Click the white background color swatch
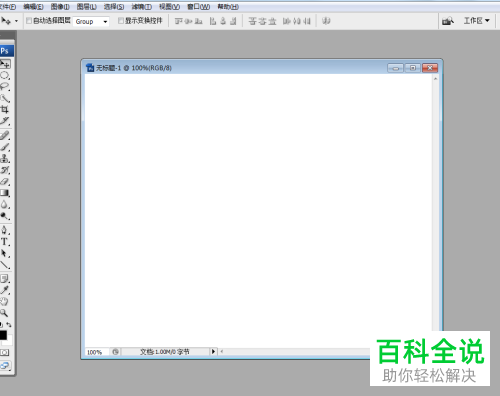500x396 pixels. click(9, 341)
